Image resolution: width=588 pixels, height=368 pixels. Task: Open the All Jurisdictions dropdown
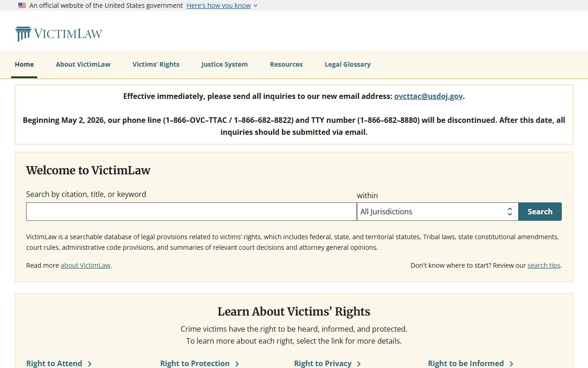(438, 212)
